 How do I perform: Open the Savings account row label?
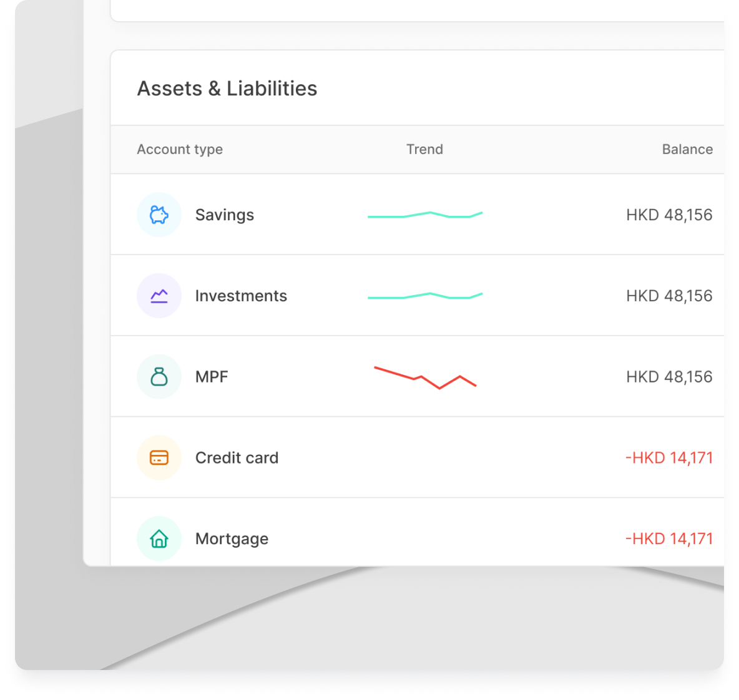[225, 215]
